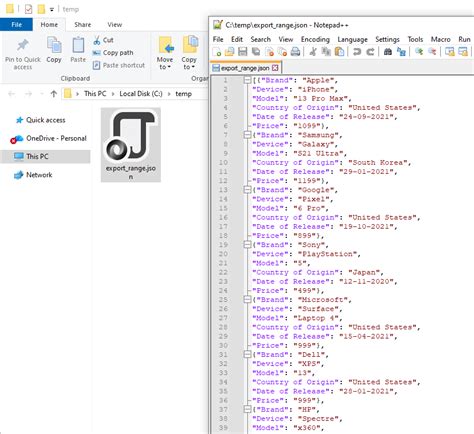Click the Find binoculars toolbar icon
Image resolution: width=474 pixels, height=434 pixels.
click(x=388, y=52)
